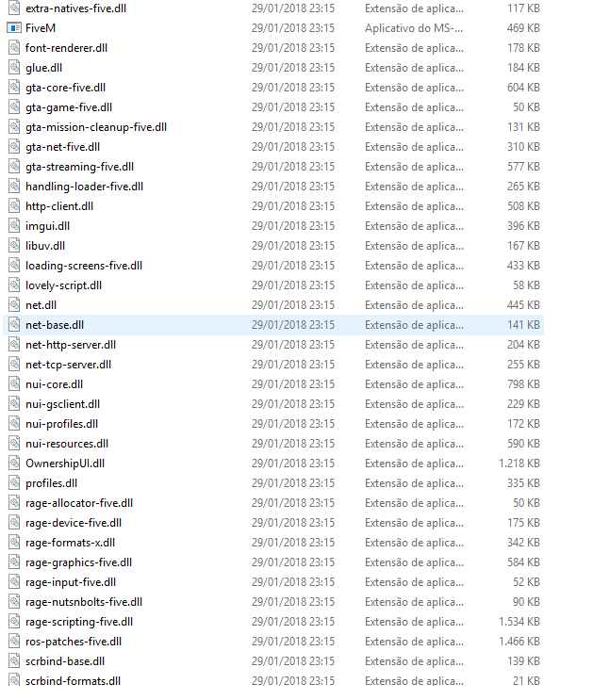Click the file icon next to handling-loader-five.dll
The width and height of the screenshot is (593, 700).
pos(14,187)
